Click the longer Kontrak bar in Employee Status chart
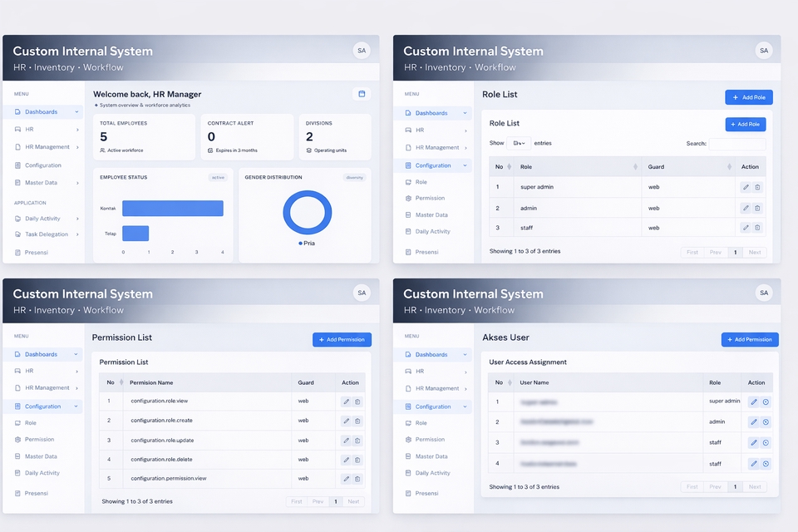This screenshot has height=532, width=798. (173, 209)
